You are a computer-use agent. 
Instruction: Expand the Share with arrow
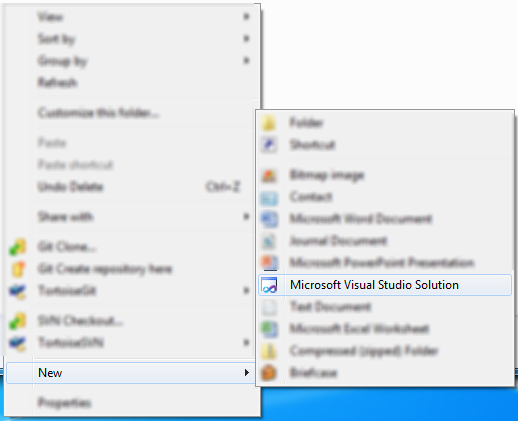[246, 217]
